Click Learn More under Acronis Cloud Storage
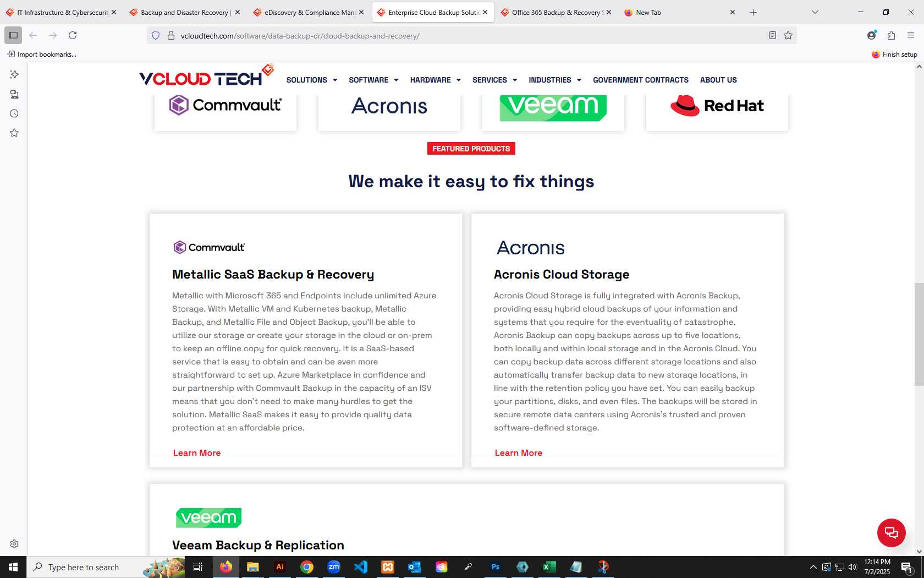 pos(519,452)
